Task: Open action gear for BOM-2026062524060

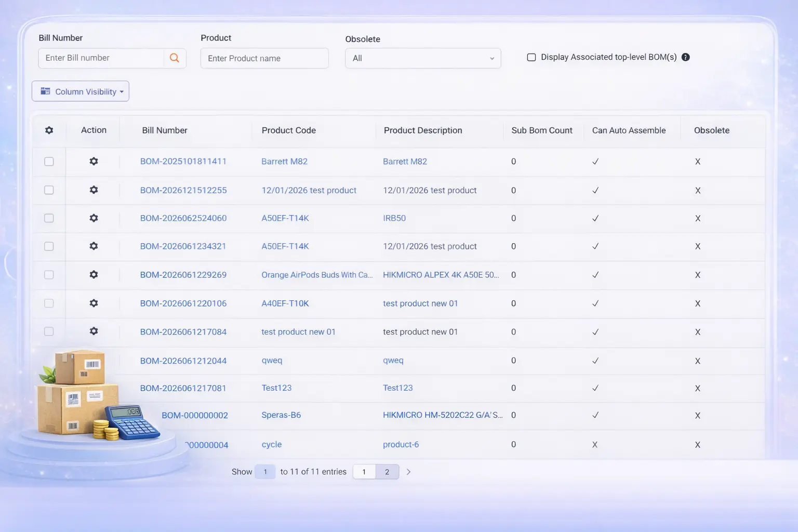Action: point(94,218)
